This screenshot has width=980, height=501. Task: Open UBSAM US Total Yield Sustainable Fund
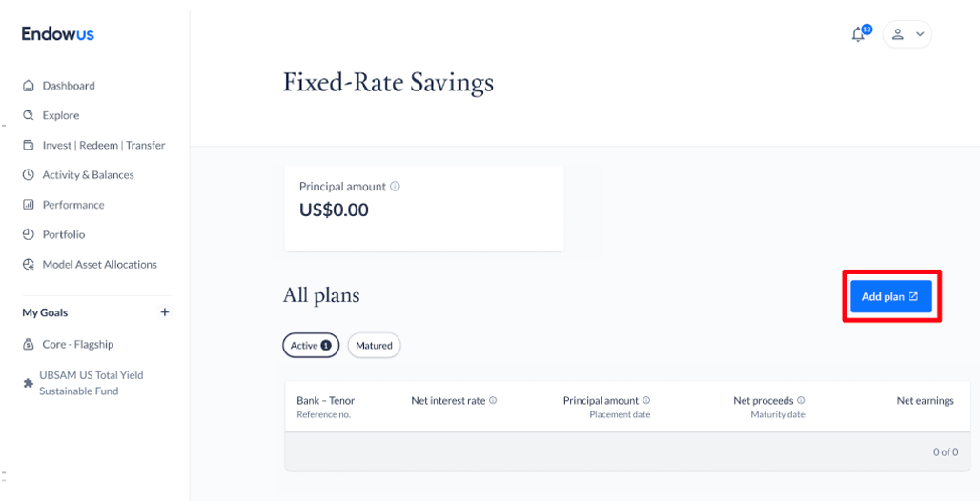coord(91,383)
